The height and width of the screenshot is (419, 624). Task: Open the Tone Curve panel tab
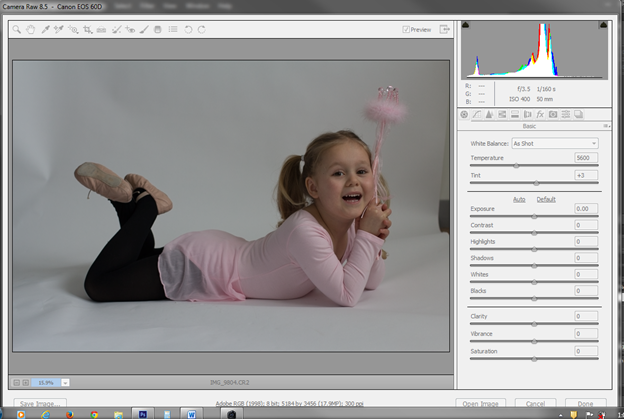(x=477, y=115)
